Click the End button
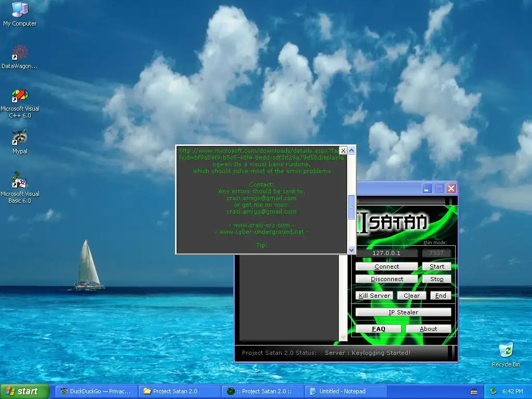Screen dimensions: 532x399 (441, 296)
